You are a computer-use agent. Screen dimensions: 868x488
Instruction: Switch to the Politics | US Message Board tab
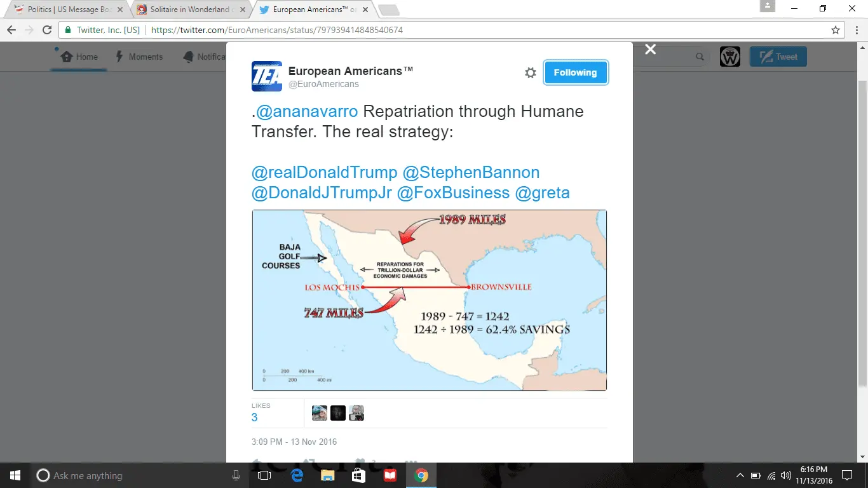click(67, 10)
